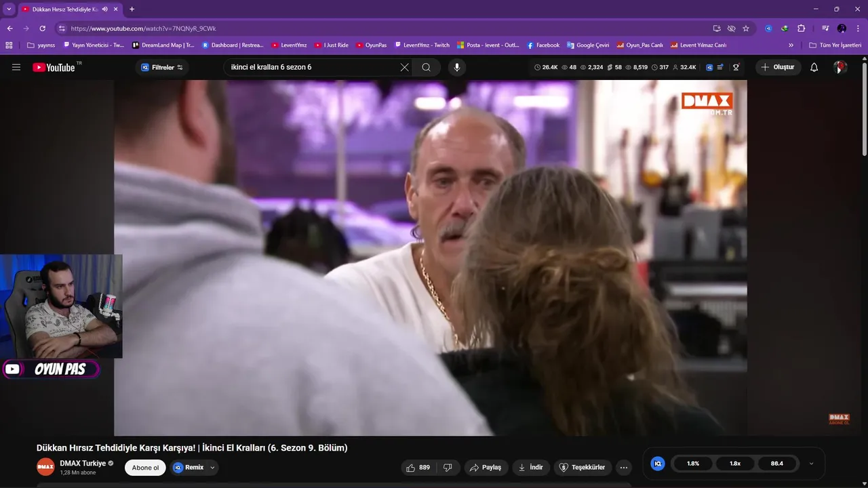Viewport: 868px width, 488px height.
Task: Click the Oluştur create button
Action: 778,67
